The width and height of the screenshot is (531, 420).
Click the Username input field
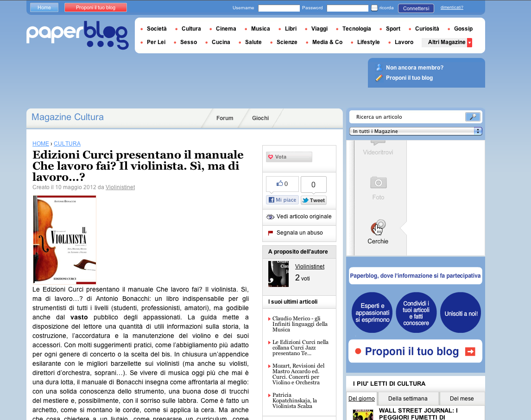(x=279, y=8)
